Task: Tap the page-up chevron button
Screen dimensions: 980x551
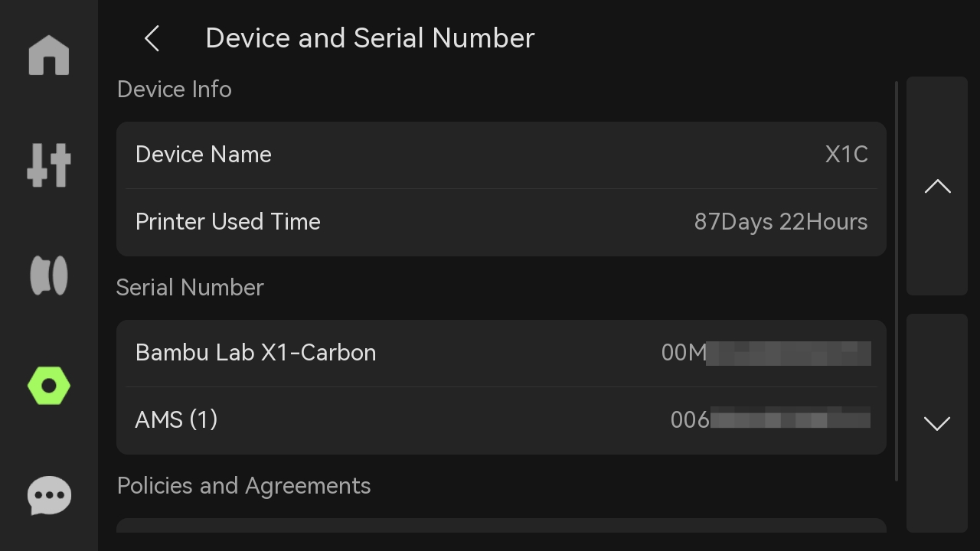Action: 937,186
